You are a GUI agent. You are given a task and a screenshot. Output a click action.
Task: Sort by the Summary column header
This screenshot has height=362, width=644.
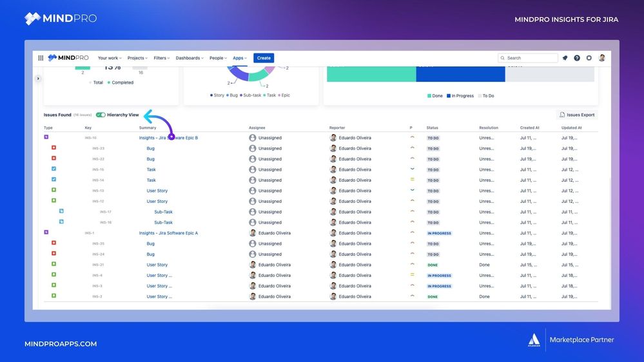(148, 128)
